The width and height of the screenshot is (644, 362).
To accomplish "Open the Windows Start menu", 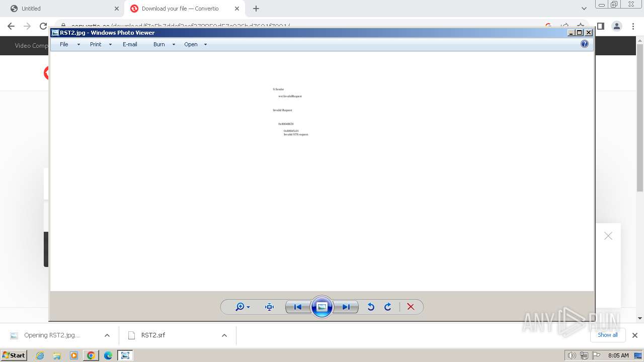I will 14,355.
